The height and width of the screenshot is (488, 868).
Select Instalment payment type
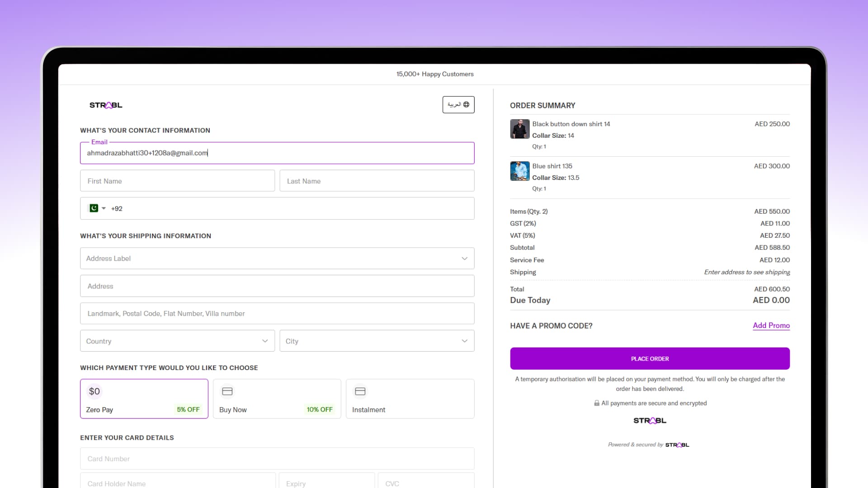[410, 399]
